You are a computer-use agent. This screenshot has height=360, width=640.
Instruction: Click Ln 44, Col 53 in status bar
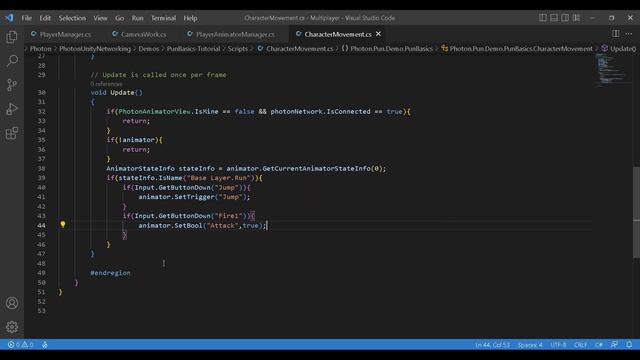point(492,345)
